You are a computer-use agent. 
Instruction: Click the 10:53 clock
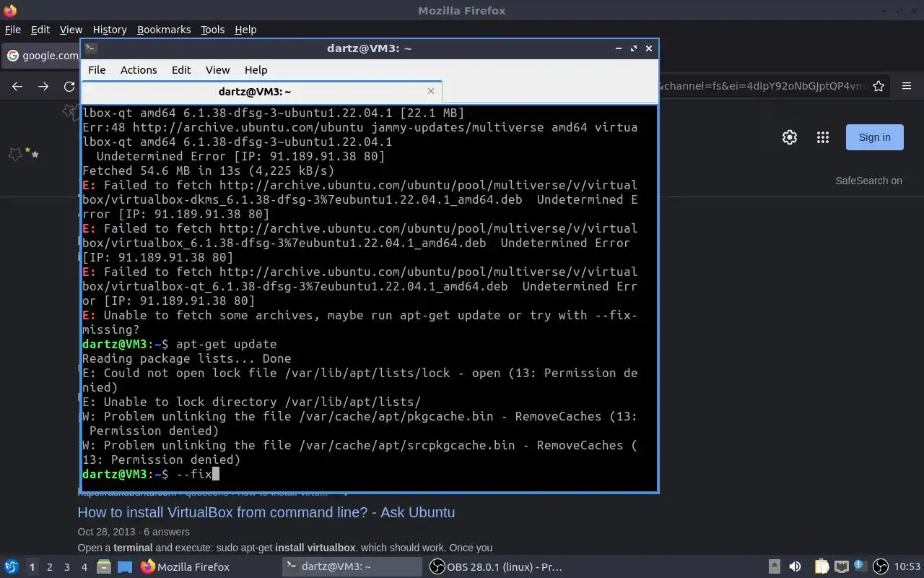pos(907,567)
